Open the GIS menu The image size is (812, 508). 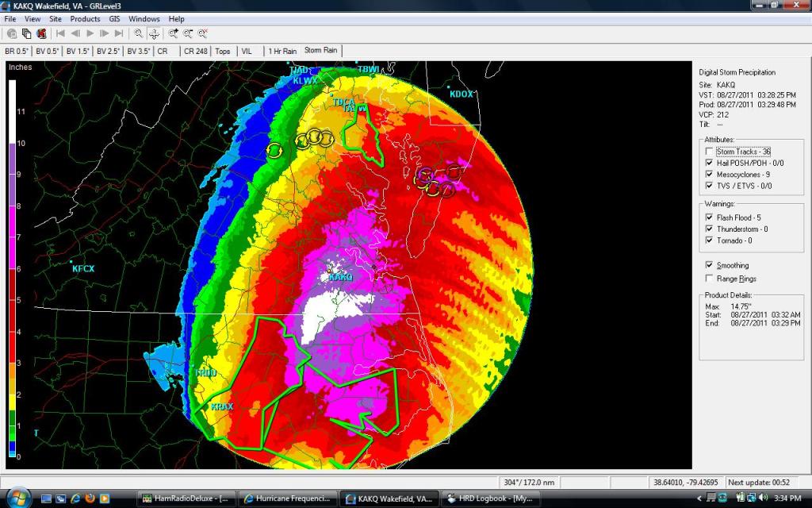(114, 19)
